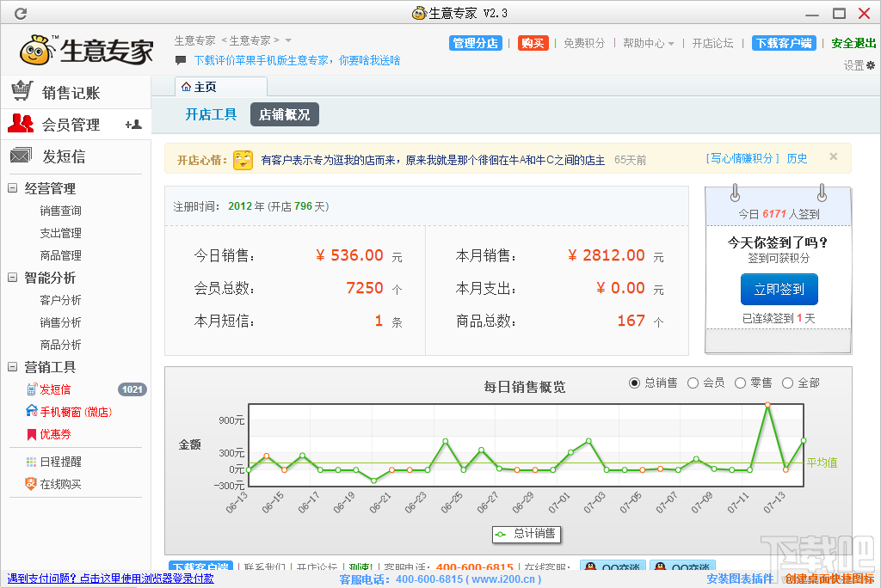Collapse the 经营管理 tree section

(12, 188)
